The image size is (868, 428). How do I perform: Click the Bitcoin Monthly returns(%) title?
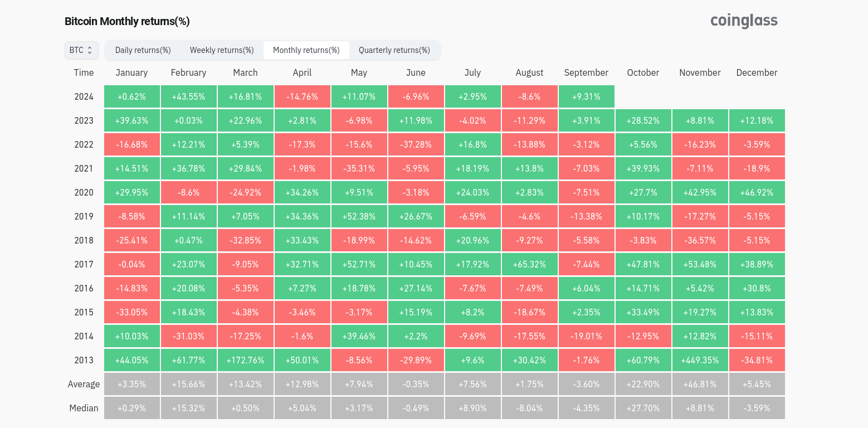coord(127,22)
